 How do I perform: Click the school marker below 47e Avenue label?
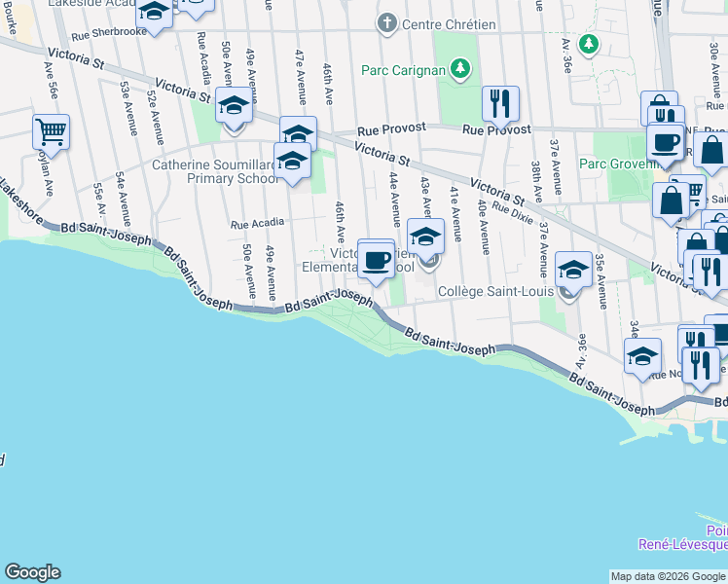pyautogui.click(x=298, y=133)
